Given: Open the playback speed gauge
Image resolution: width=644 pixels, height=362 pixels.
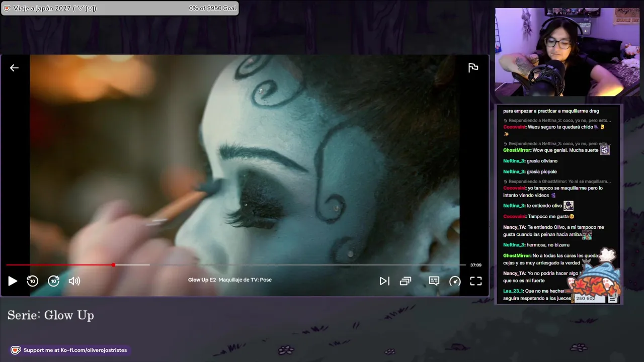Looking at the screenshot, I should tap(455, 281).
